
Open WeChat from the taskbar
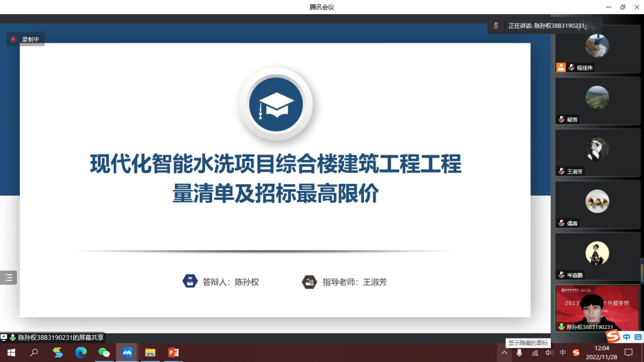click(104, 352)
